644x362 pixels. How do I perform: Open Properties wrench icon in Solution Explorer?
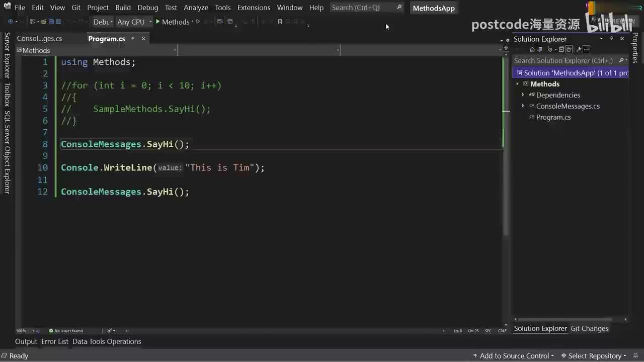579,49
